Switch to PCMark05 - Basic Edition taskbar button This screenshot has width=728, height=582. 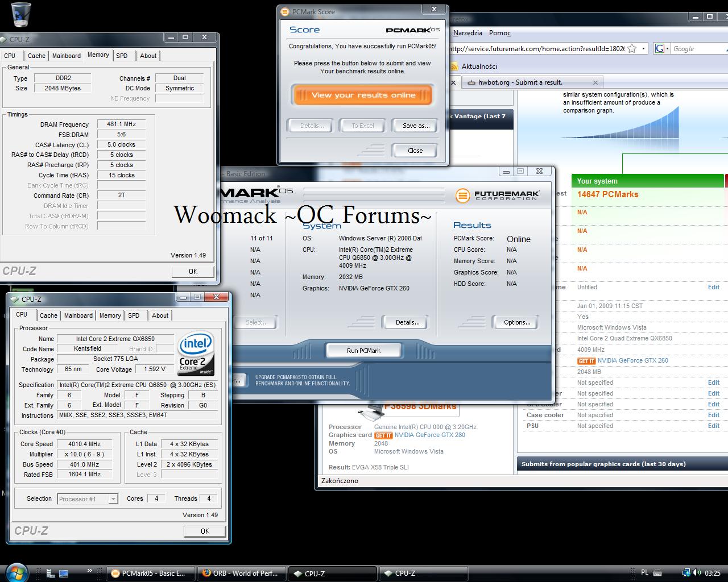(150, 573)
